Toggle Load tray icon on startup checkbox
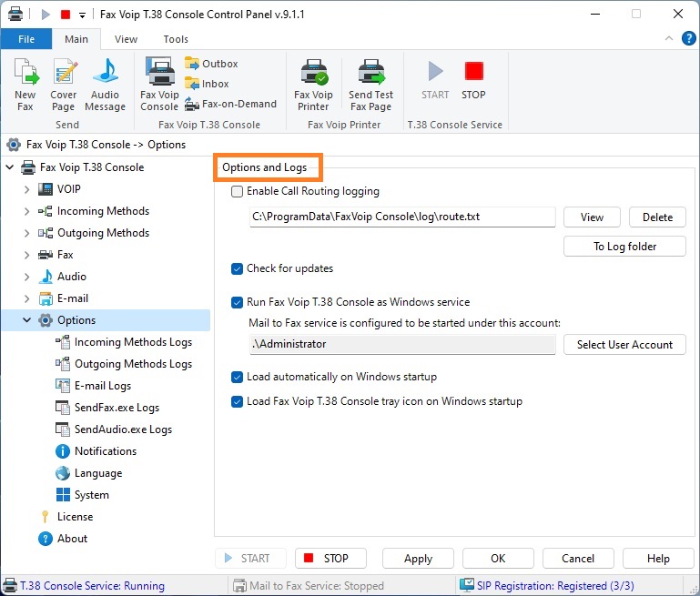The image size is (700, 596). coord(237,402)
